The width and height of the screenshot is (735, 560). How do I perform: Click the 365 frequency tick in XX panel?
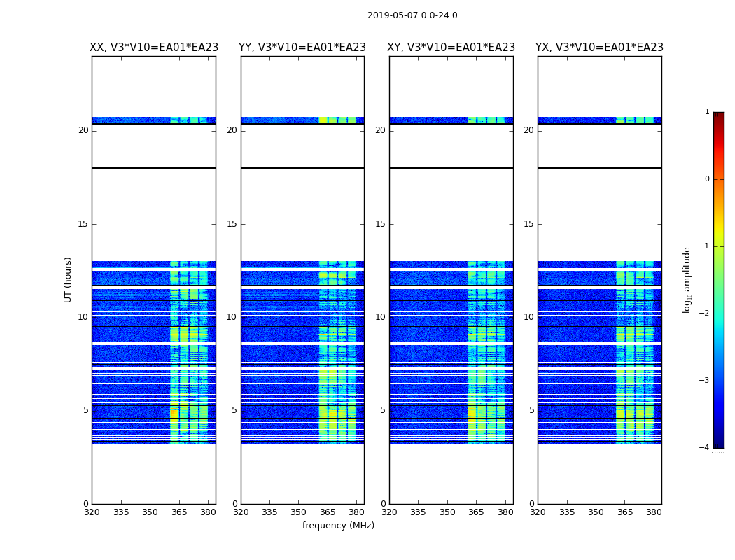(x=179, y=512)
